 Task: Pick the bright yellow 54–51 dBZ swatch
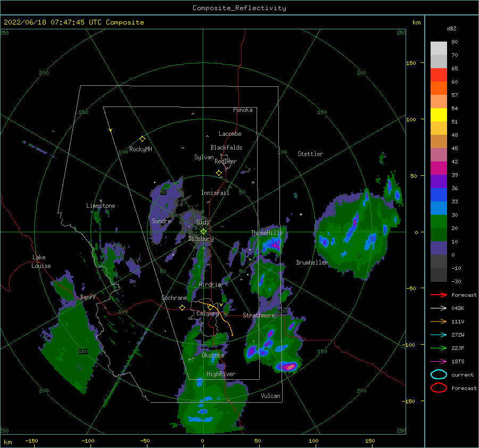[x=439, y=115]
